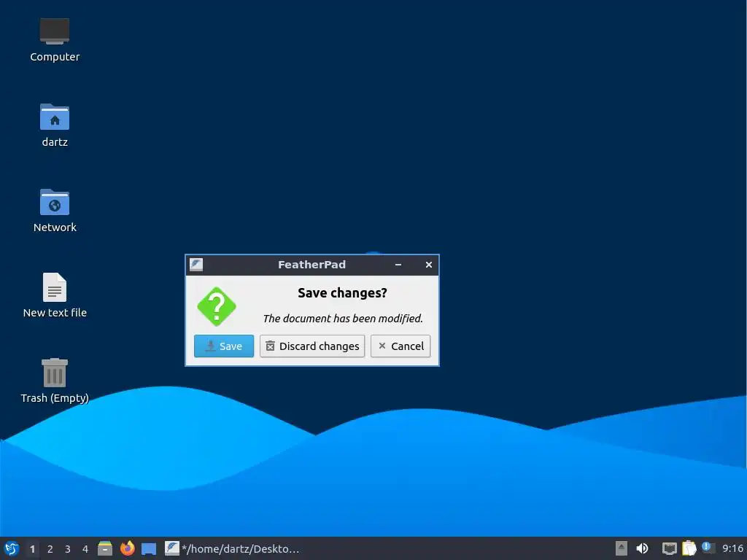This screenshot has width=747, height=560.
Task: Select the Network desktop icon
Action: [x=55, y=211]
